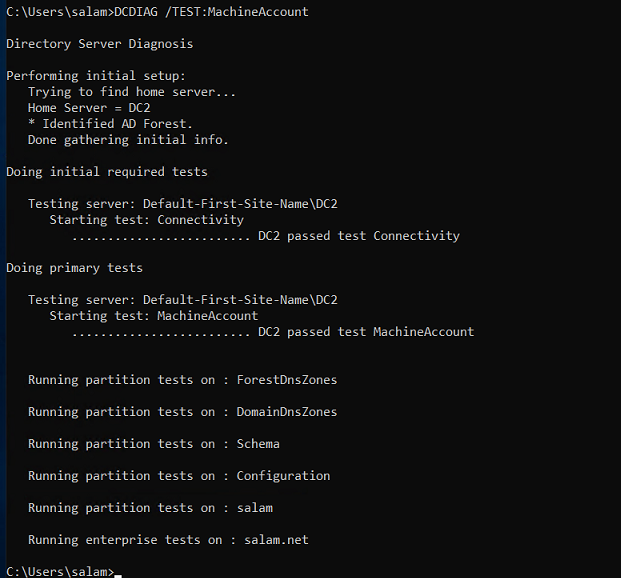Click the 'Doing primary tests' line
Viewport: 621px width, 578px height.
pos(74,268)
